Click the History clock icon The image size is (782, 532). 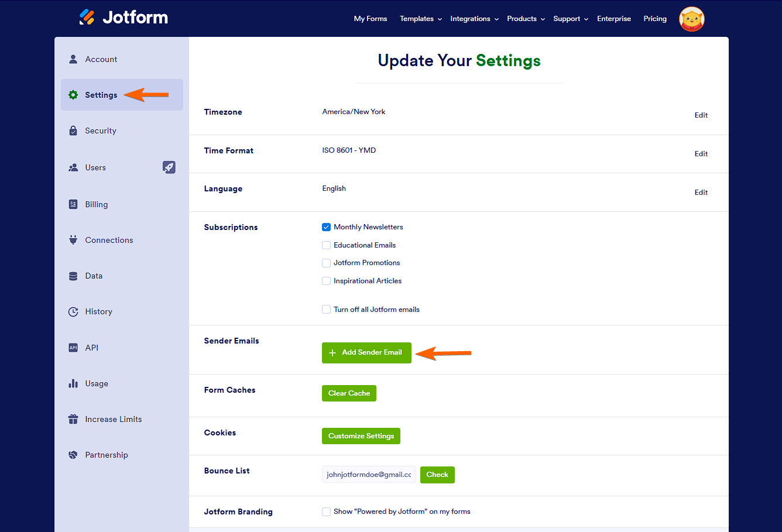pos(73,312)
